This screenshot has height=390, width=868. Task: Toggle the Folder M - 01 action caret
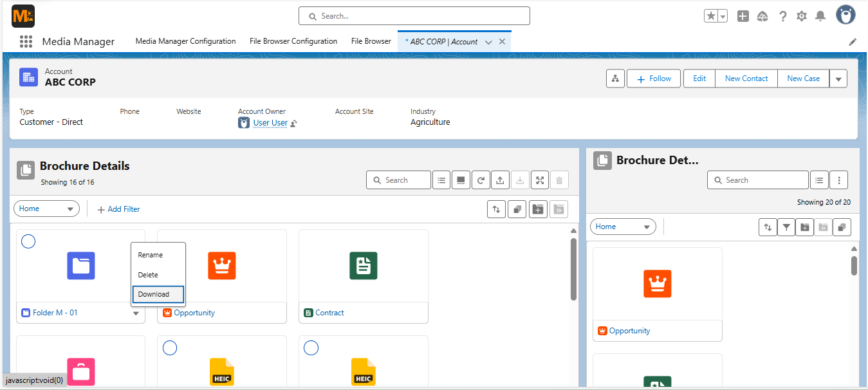tap(136, 313)
